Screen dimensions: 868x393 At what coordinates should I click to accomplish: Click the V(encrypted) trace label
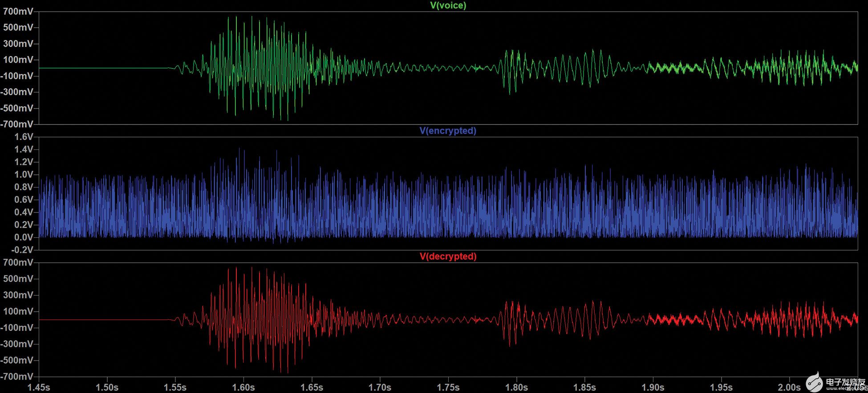448,131
